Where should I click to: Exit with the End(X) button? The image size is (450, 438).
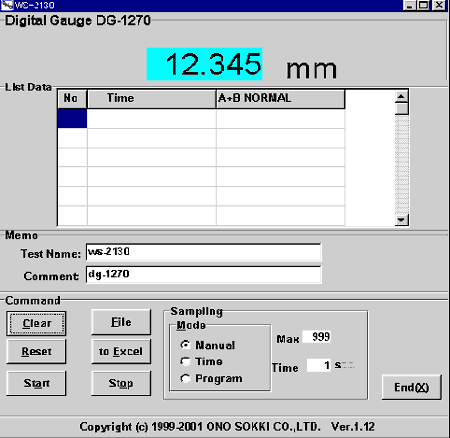(412, 387)
